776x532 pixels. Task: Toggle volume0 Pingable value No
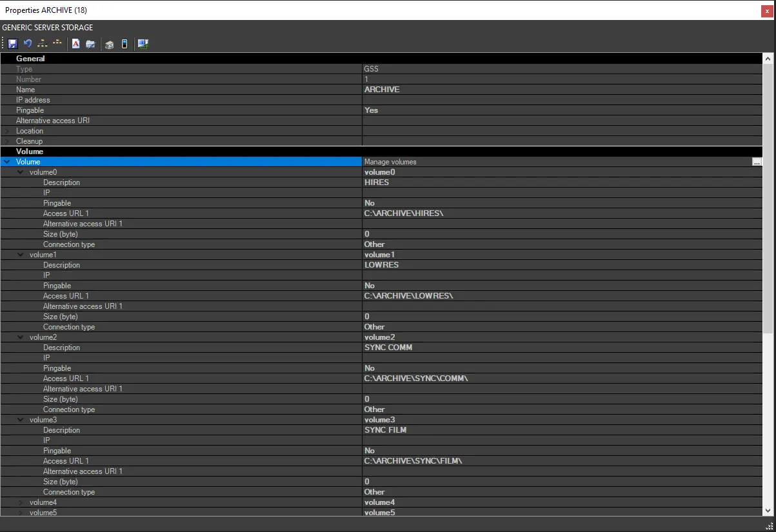click(370, 203)
